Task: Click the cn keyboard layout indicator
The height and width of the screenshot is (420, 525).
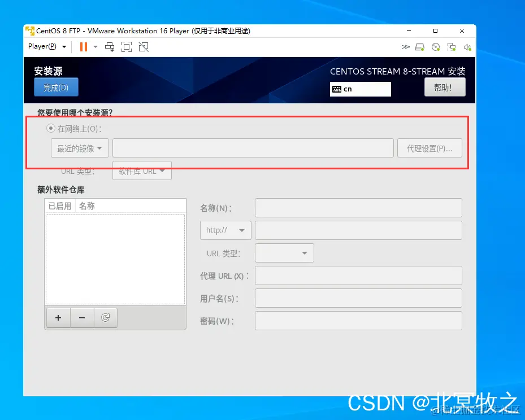Action: (361, 89)
